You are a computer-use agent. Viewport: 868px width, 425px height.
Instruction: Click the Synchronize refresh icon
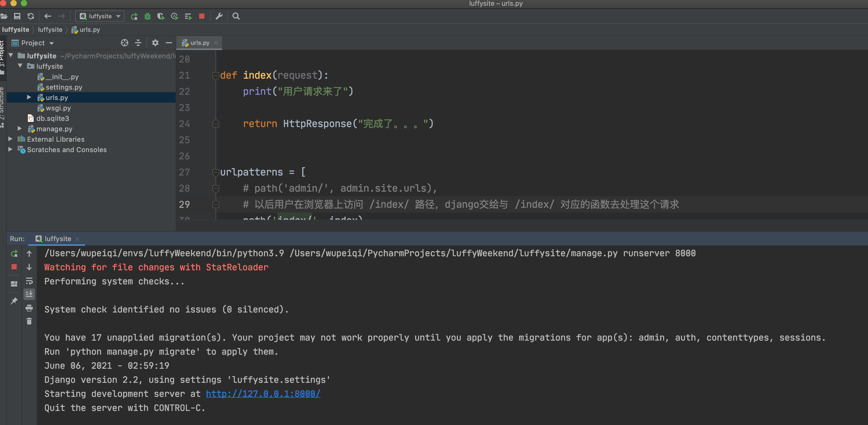coord(31,16)
